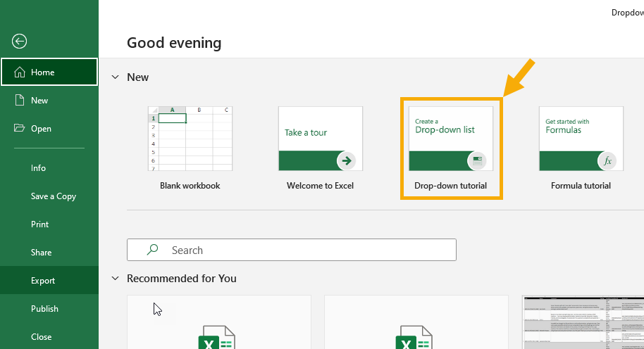Click Close in the sidebar
This screenshot has height=349, width=644.
49,337
